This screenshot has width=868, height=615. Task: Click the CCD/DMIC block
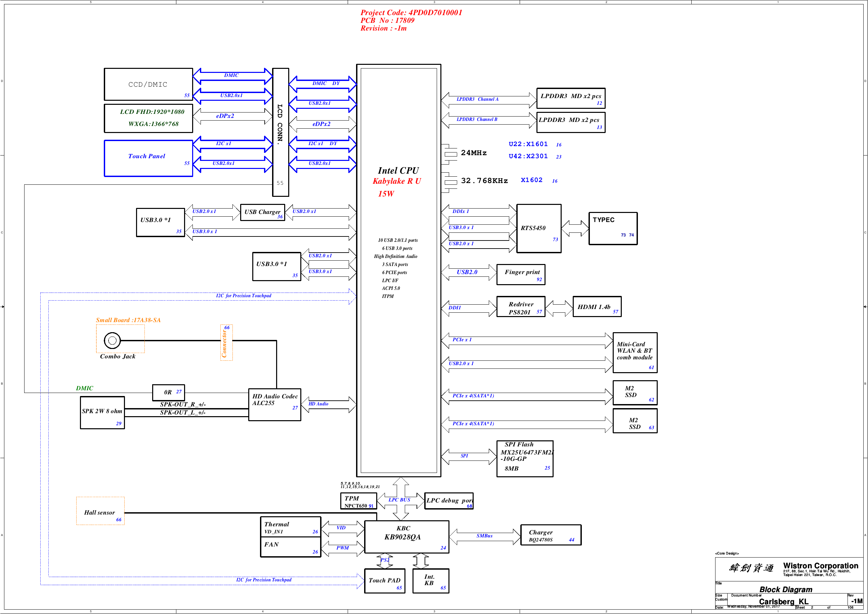148,84
